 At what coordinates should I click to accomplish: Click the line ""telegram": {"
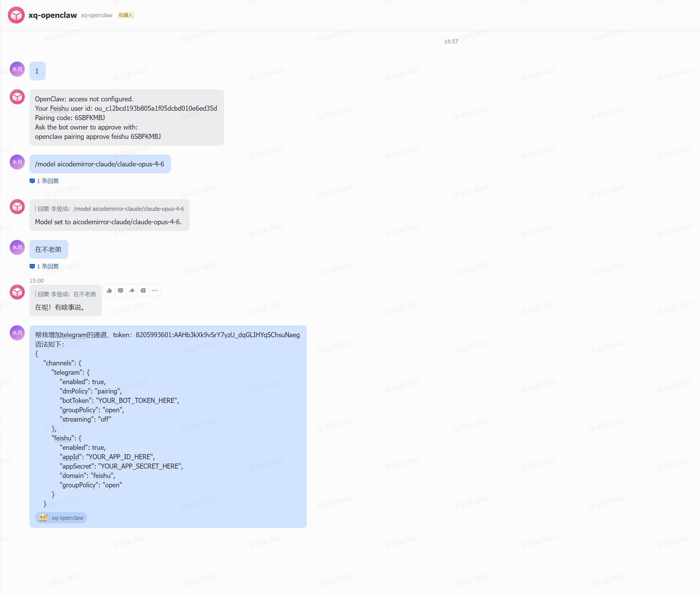70,373
